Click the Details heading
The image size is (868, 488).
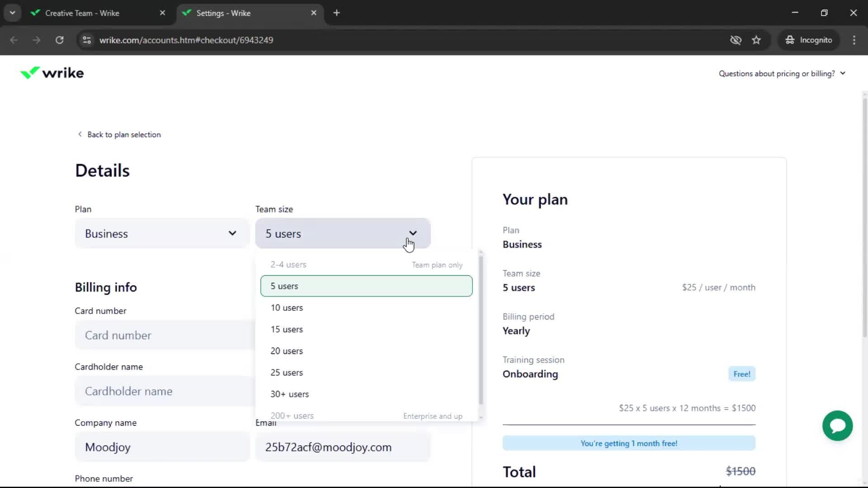102,171
